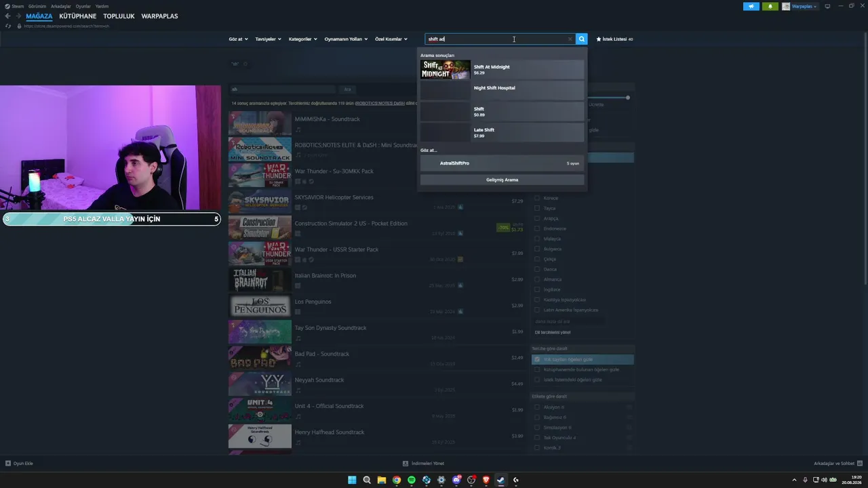This screenshot has width=868, height=488.
Task: Reload the store page
Action: point(7,26)
